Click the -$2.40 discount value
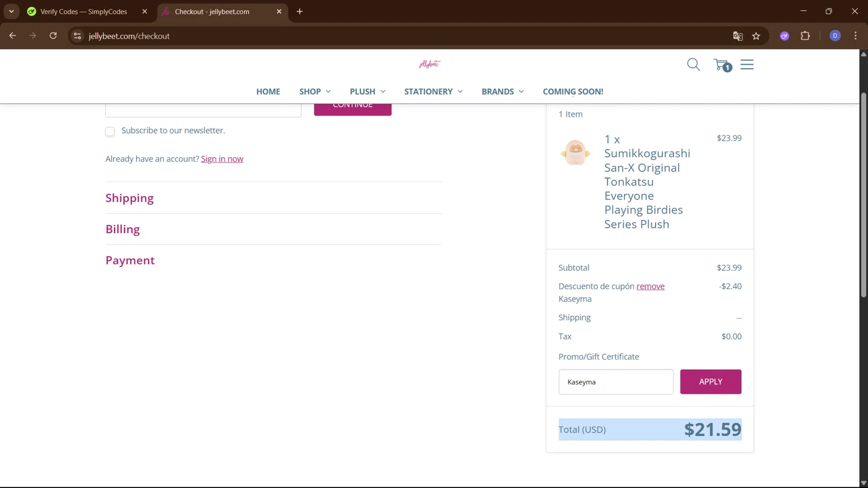Viewport: 868px width, 488px height. click(x=730, y=286)
